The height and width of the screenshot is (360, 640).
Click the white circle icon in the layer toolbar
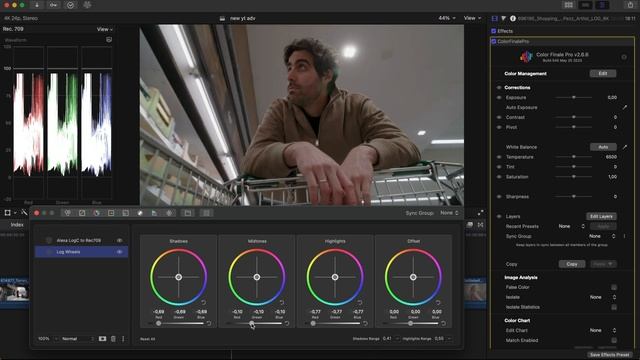point(140,213)
